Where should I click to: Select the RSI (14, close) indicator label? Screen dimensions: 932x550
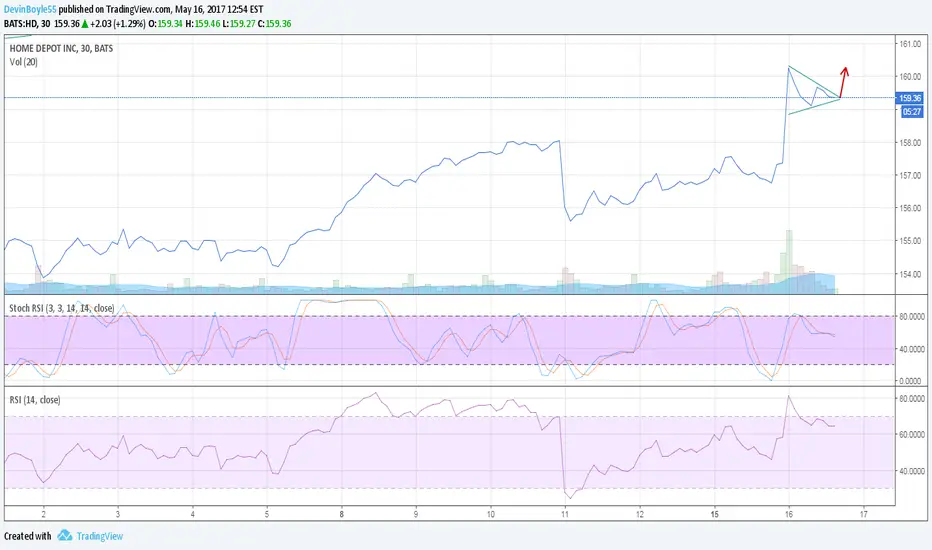[34, 400]
